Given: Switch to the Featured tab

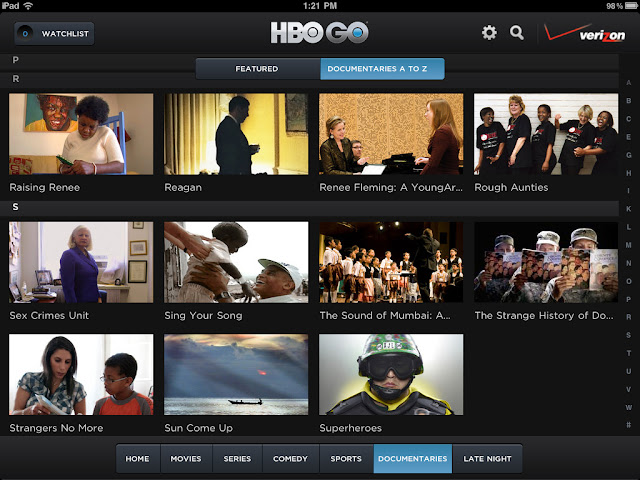Looking at the screenshot, I should [x=258, y=69].
